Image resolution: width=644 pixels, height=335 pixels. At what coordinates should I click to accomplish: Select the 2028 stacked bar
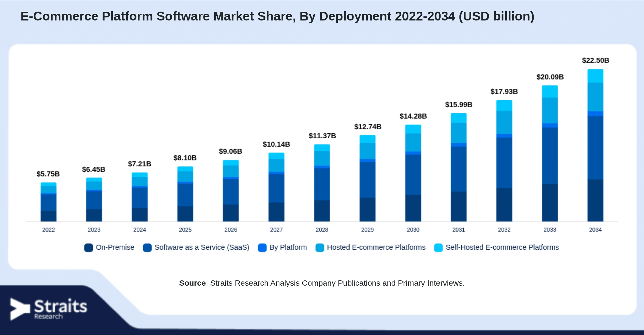click(322, 183)
